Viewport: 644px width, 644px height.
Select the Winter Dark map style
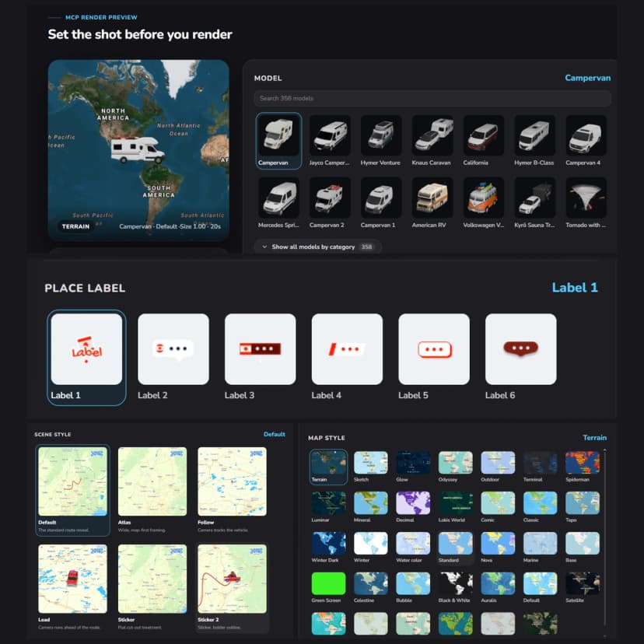[x=328, y=543]
